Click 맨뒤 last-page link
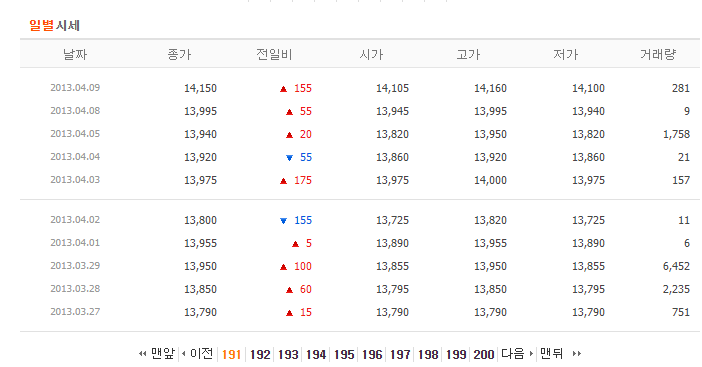This screenshot has width=702, height=367. click(x=552, y=354)
